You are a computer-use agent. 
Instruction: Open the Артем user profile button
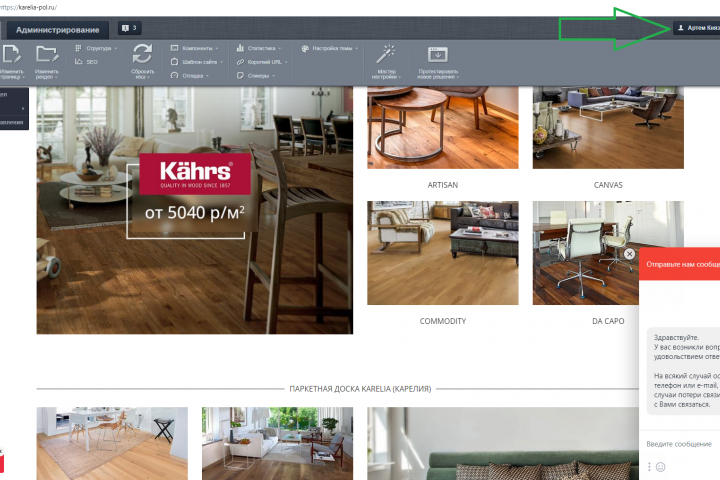(697, 28)
